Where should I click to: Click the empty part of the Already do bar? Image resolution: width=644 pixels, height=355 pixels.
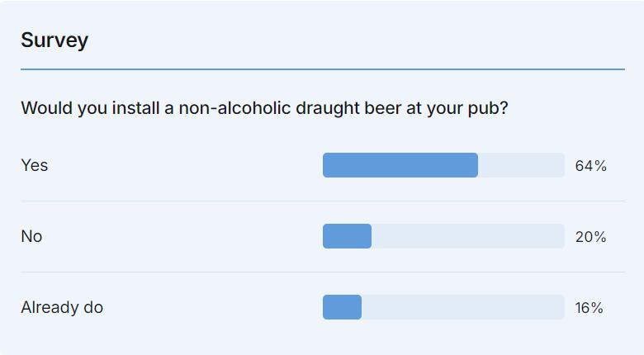tap(462, 307)
